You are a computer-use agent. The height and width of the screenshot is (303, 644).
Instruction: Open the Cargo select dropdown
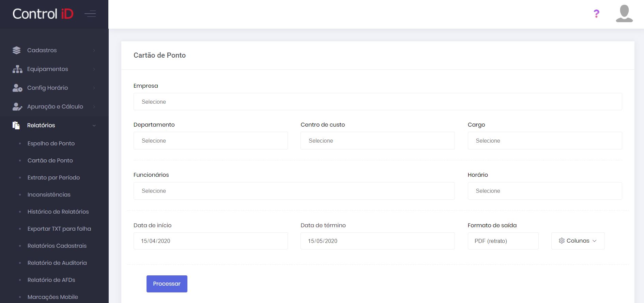click(545, 141)
